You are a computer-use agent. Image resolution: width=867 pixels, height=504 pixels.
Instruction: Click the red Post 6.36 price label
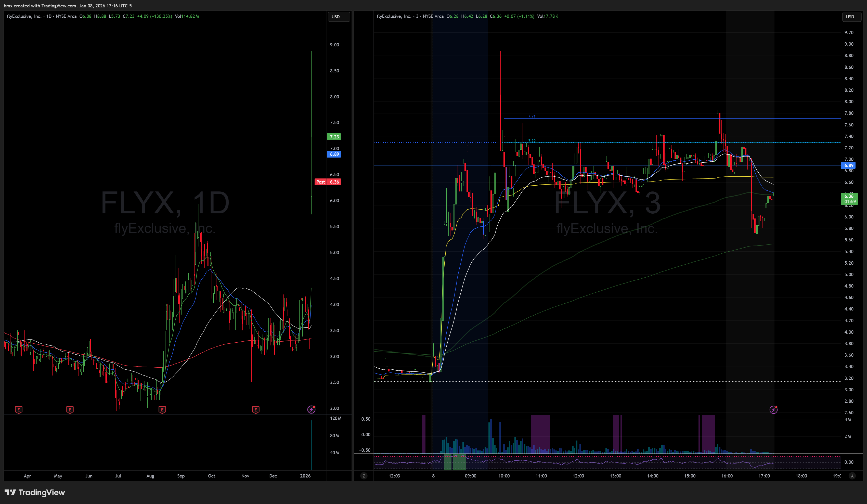tap(328, 182)
